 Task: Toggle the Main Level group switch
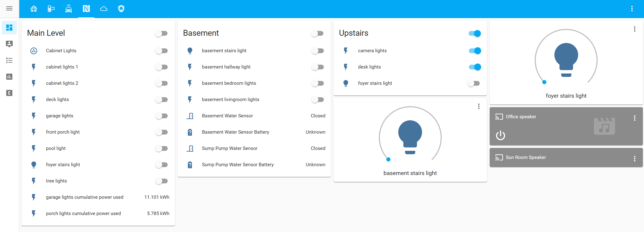[x=161, y=33]
